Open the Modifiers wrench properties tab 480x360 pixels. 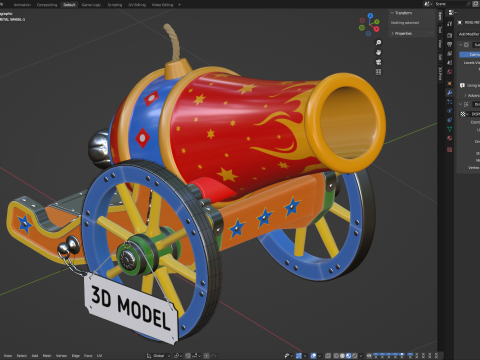click(x=450, y=92)
